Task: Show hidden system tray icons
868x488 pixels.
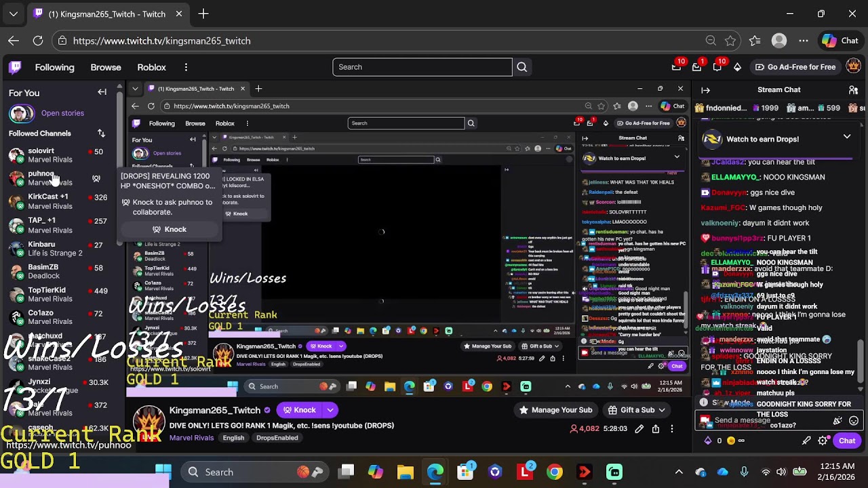Action: (x=679, y=472)
